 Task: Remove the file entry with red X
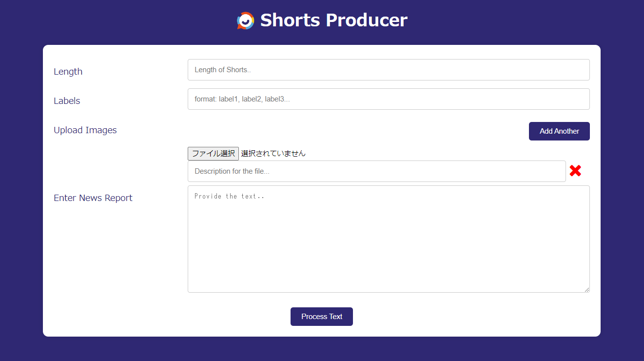coord(575,171)
